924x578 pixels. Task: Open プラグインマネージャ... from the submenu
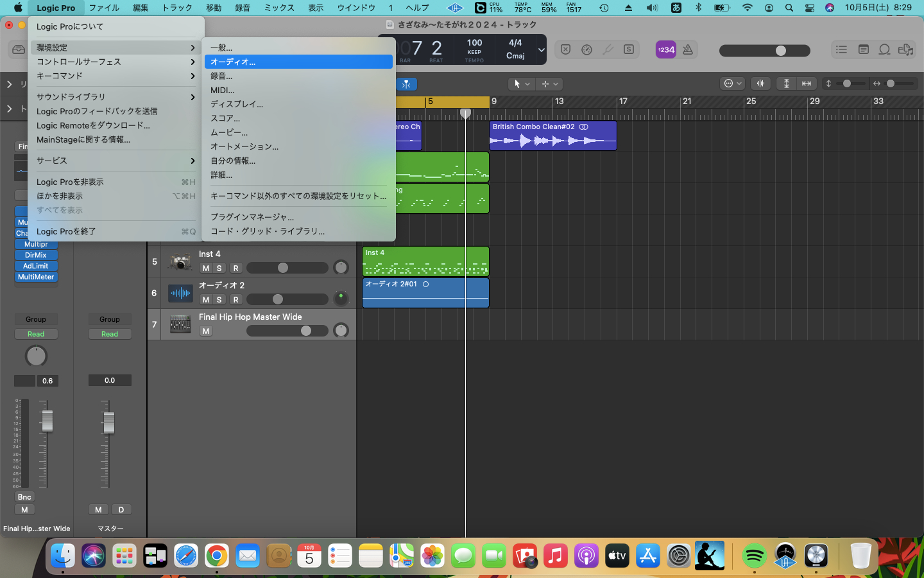click(298, 217)
